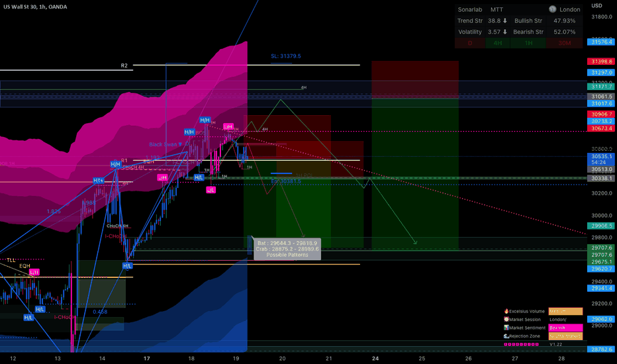Viewport: 617px width, 364px height.
Task: Click the 31171.7 green price tag
Action: [601, 87]
